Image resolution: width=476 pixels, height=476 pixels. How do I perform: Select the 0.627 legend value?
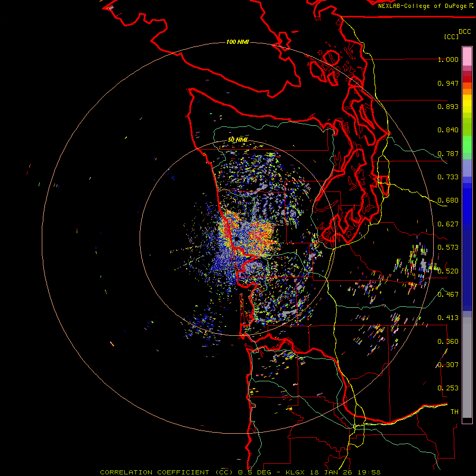[x=448, y=224]
